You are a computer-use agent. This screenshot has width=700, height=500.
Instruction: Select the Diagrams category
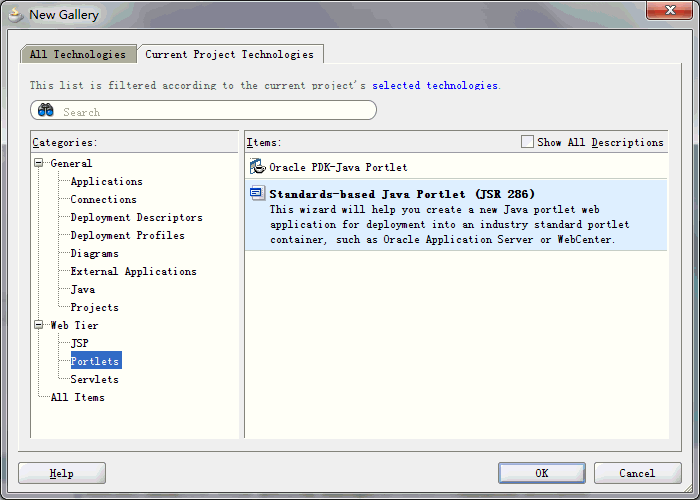click(x=95, y=253)
